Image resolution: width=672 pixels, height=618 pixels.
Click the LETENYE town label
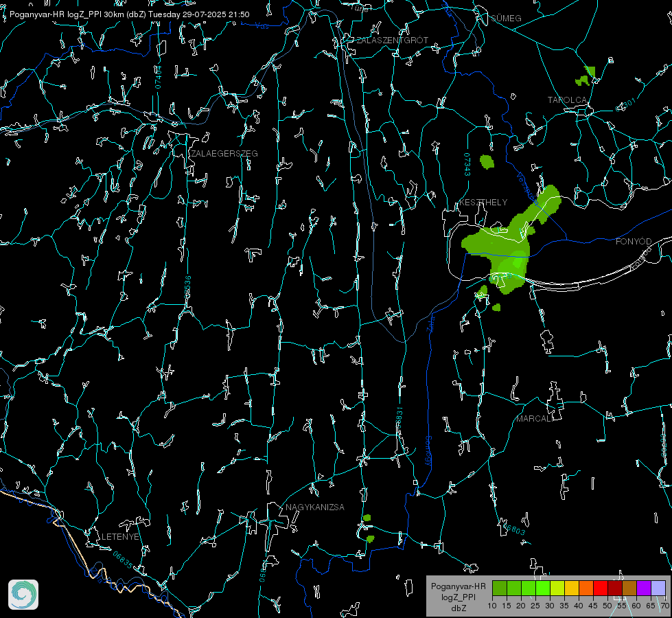[x=120, y=536]
